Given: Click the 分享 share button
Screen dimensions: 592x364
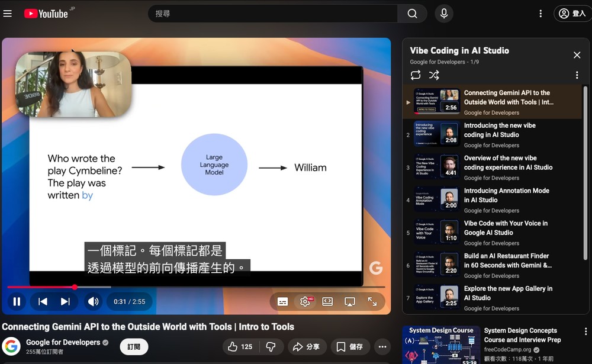Looking at the screenshot, I should click(x=307, y=347).
